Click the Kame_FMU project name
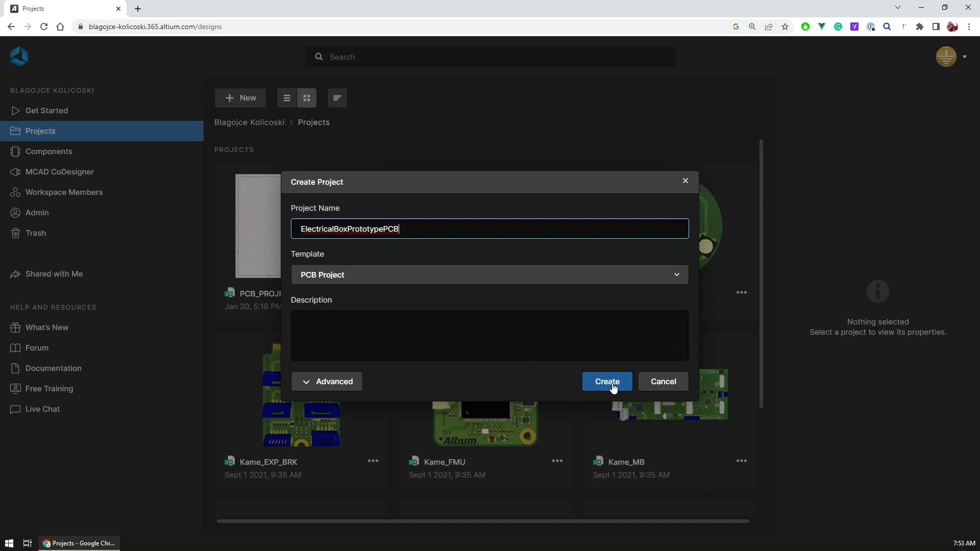This screenshot has height=551, width=980. coord(445,462)
